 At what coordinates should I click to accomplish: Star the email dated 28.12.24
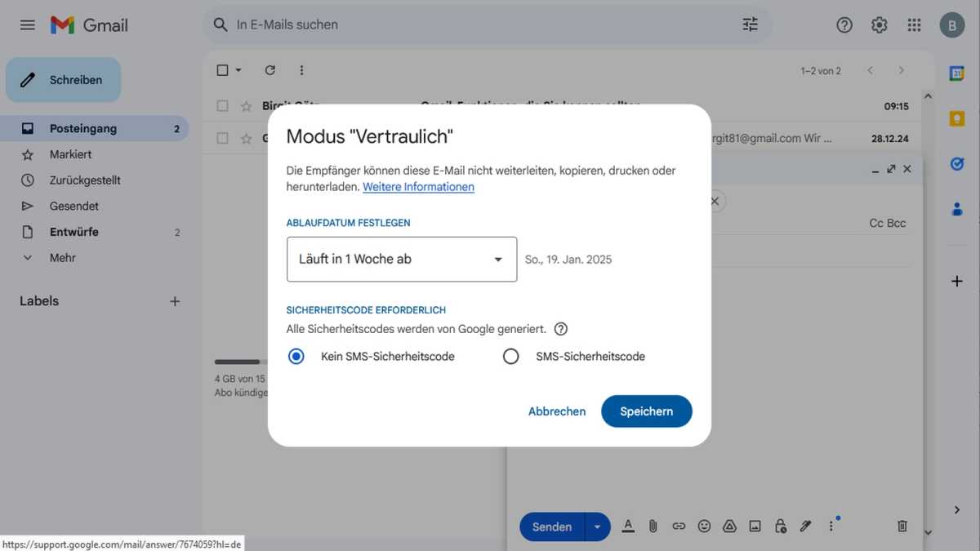[x=246, y=139]
